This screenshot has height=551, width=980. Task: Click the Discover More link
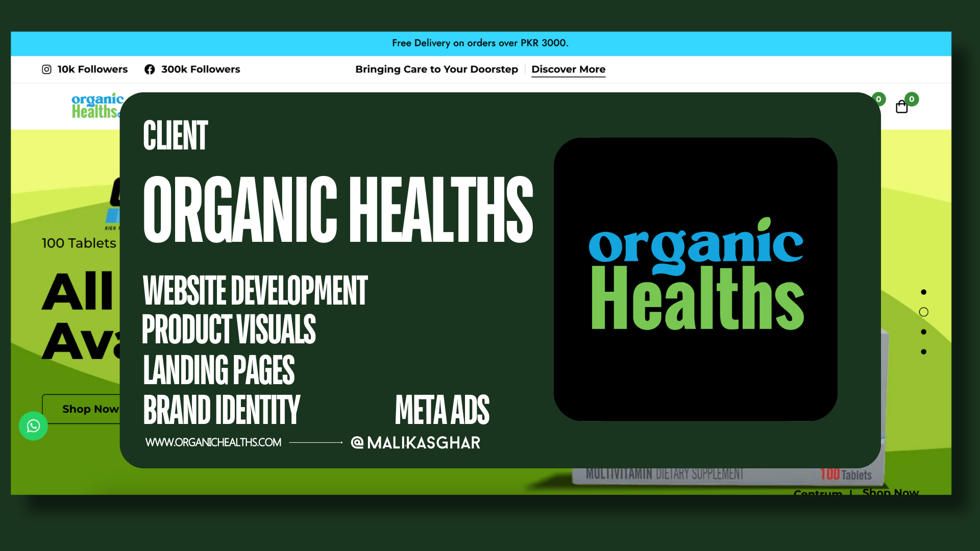point(568,69)
